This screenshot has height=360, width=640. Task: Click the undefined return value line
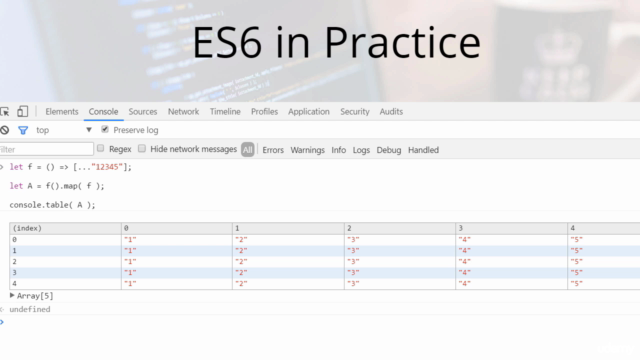pyautogui.click(x=30, y=309)
